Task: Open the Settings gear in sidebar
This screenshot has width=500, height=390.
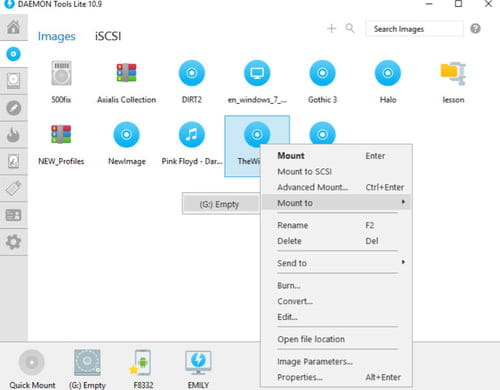Action: coord(13,242)
